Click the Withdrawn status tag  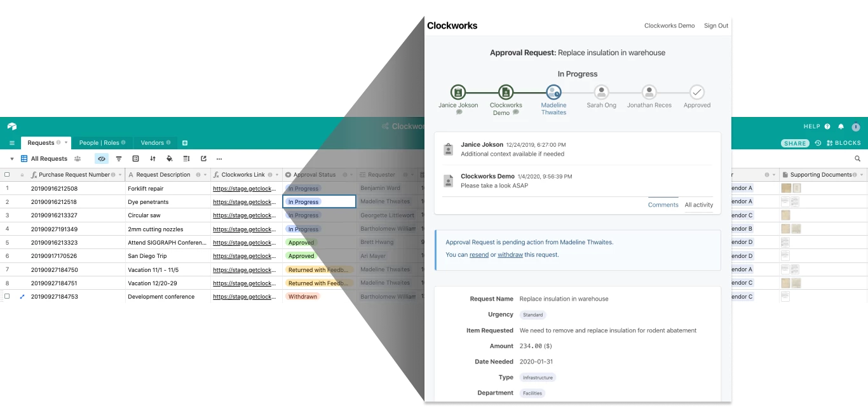(x=302, y=297)
